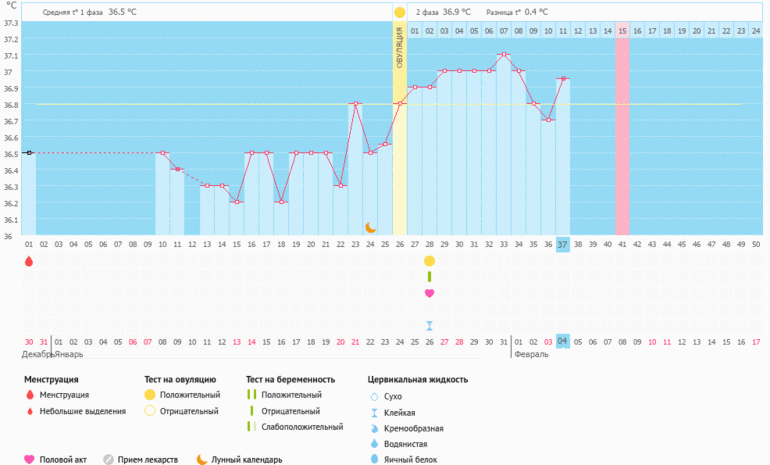Click the orange moon icon on the chart

tap(370, 228)
